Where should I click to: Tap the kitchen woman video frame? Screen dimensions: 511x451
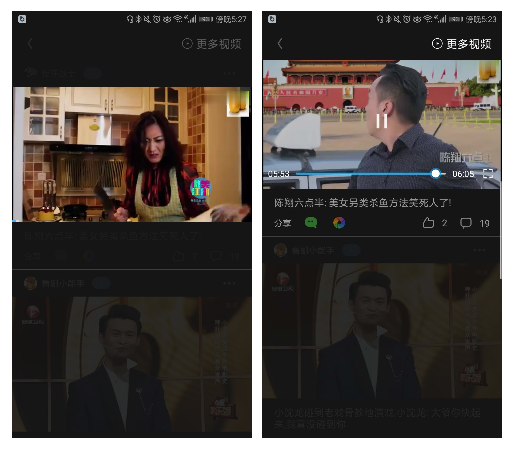point(132,154)
